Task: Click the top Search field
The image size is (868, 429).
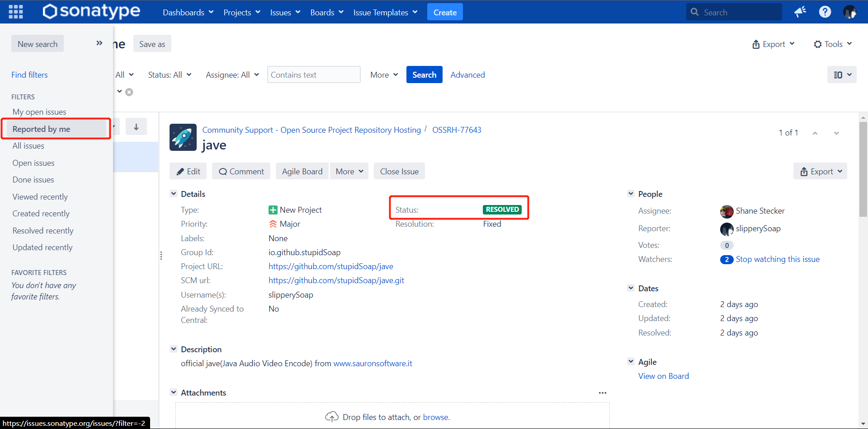Action: (x=734, y=12)
